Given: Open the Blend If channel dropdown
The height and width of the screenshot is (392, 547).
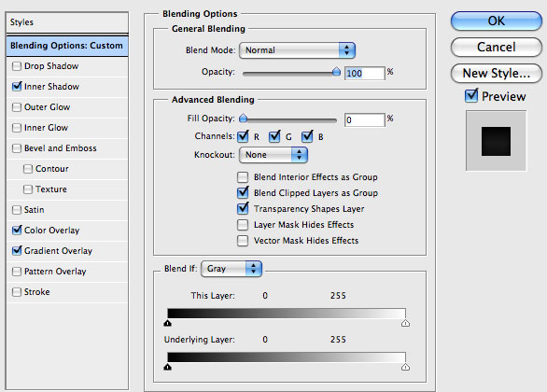Looking at the screenshot, I should 231,269.
